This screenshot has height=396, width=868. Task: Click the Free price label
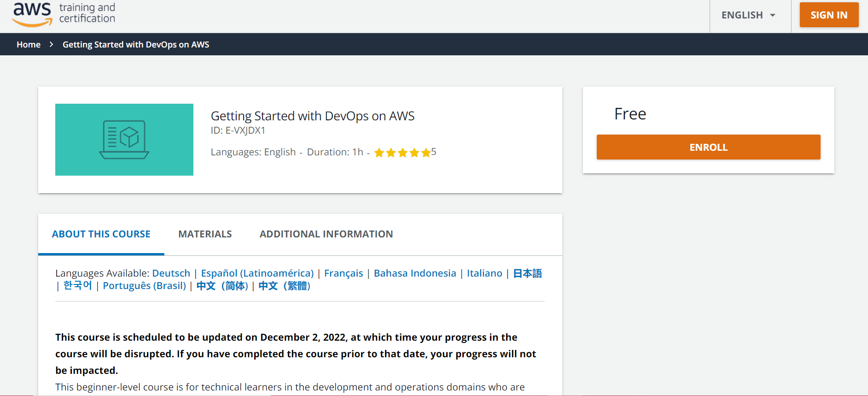[x=630, y=114]
